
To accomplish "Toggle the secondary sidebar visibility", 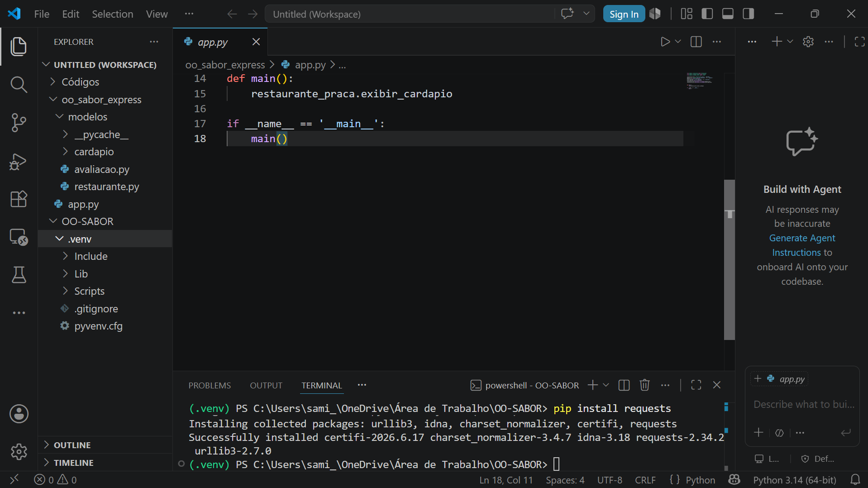I will pos(749,14).
